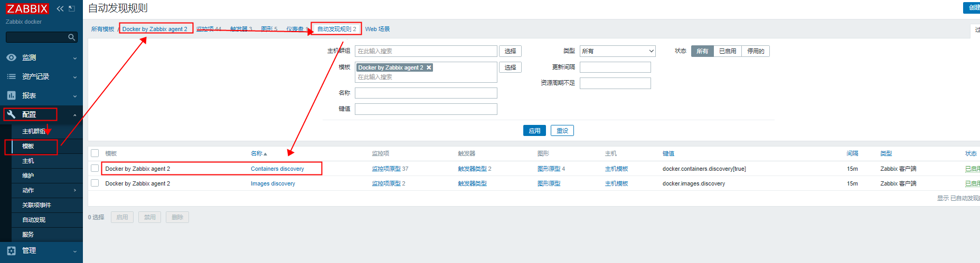Open 主机模板 link in Containers row

[x=616, y=169]
